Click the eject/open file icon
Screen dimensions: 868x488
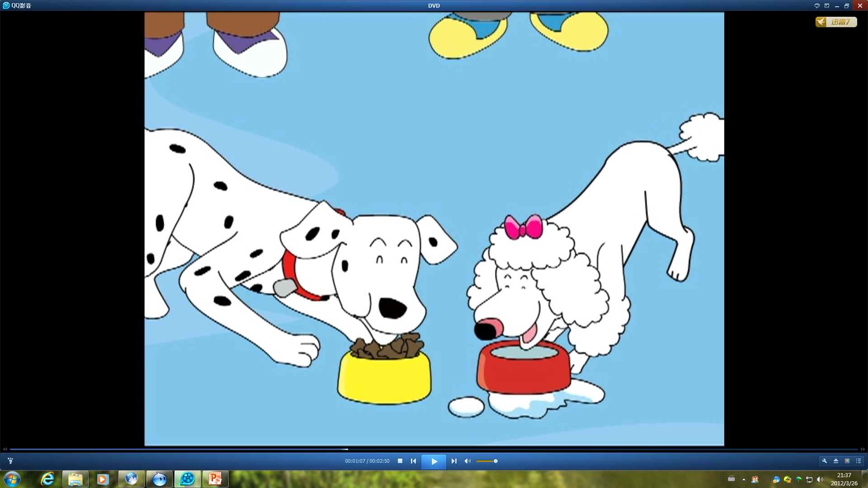(x=836, y=461)
